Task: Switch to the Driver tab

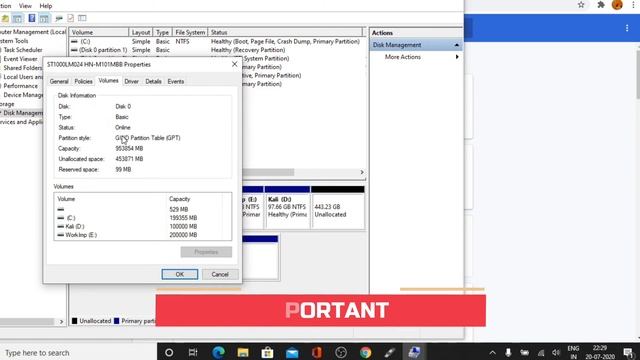Action: tap(131, 81)
